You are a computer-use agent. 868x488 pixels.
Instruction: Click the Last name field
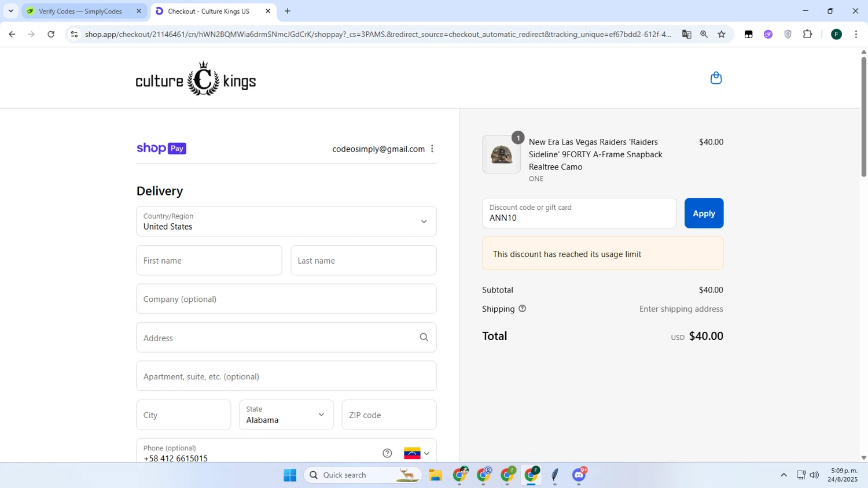coord(363,260)
